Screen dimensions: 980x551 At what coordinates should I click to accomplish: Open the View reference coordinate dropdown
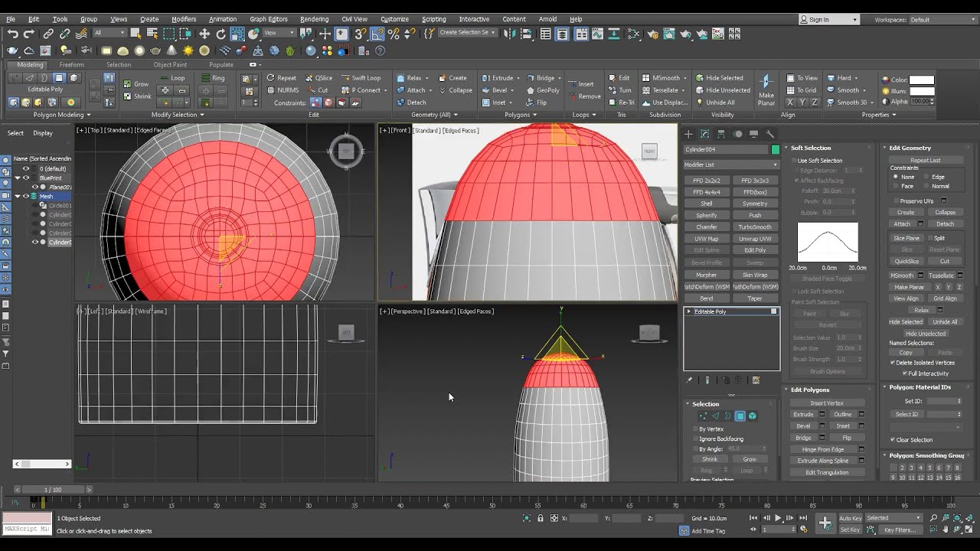(279, 33)
